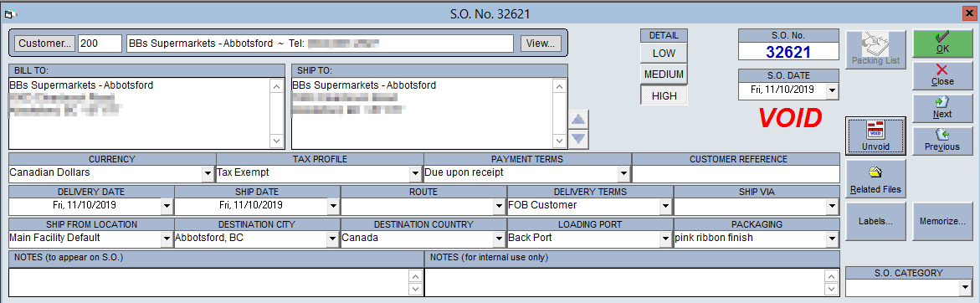Click the View... button
Viewport: 980px width, 303px height.
click(x=541, y=44)
